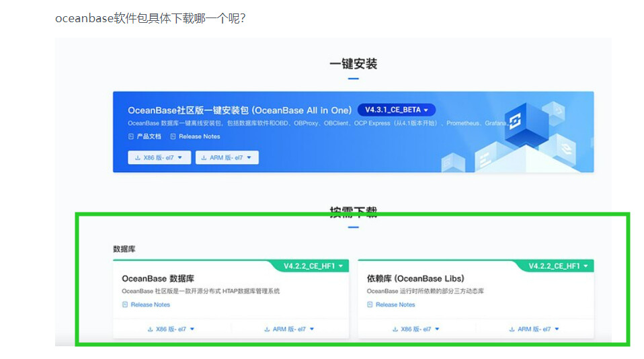644x359 pixels.
Task: Open Release Notes in OceanBase 数据库 card
Action: [151, 305]
